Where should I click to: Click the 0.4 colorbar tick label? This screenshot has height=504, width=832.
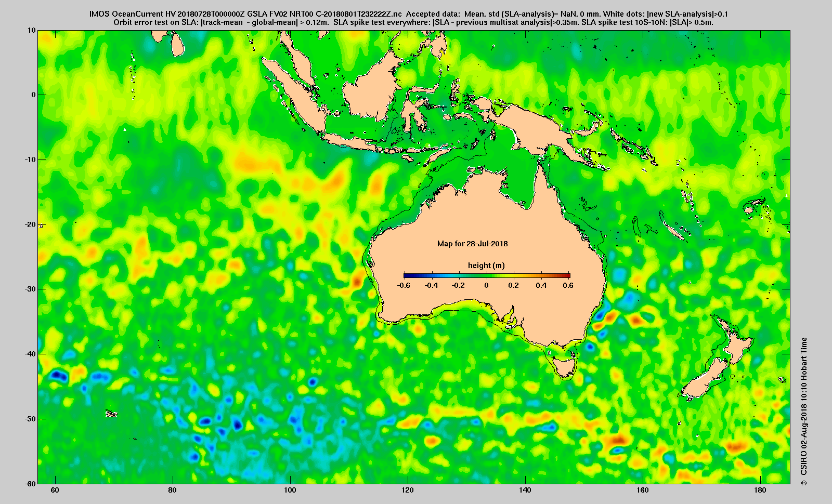pyautogui.click(x=541, y=285)
